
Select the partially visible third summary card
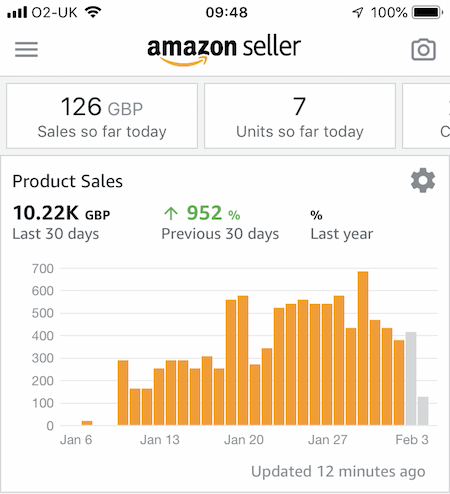coord(426,116)
